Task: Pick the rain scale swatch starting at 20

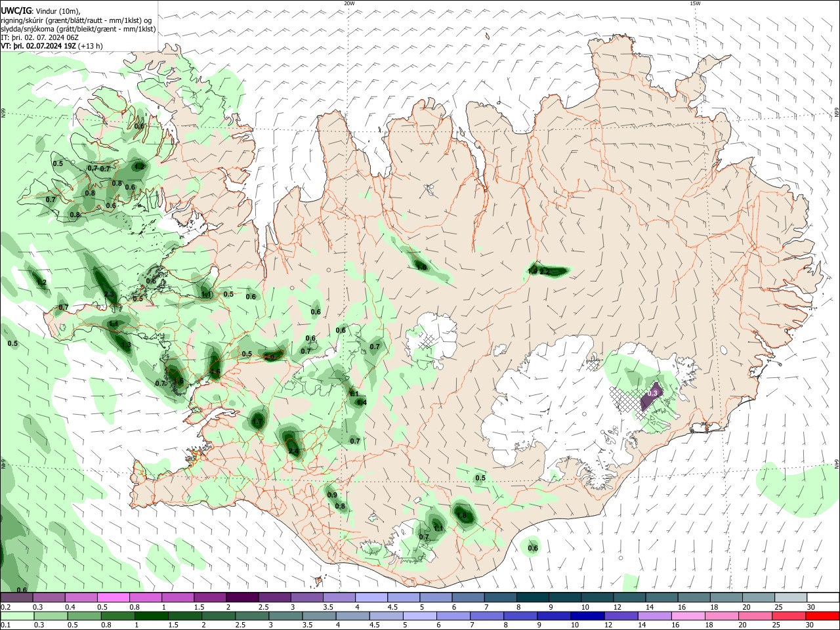Action: coord(755,616)
